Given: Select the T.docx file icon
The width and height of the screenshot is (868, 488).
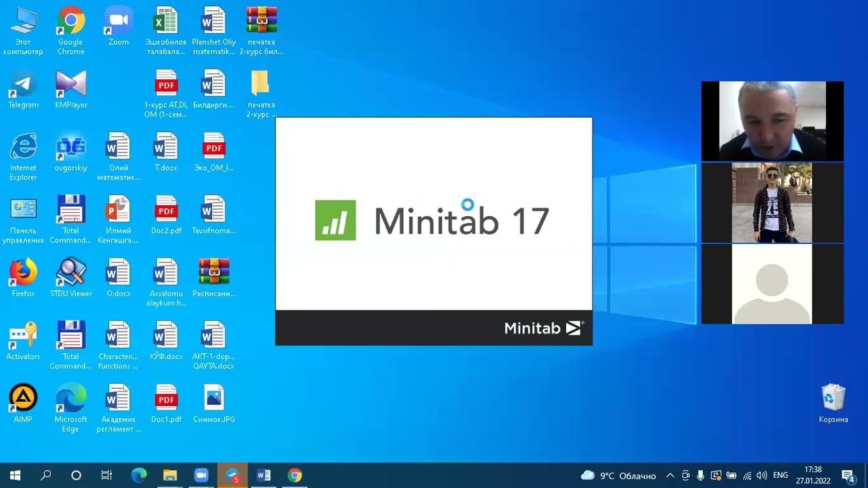Looking at the screenshot, I should click(166, 152).
